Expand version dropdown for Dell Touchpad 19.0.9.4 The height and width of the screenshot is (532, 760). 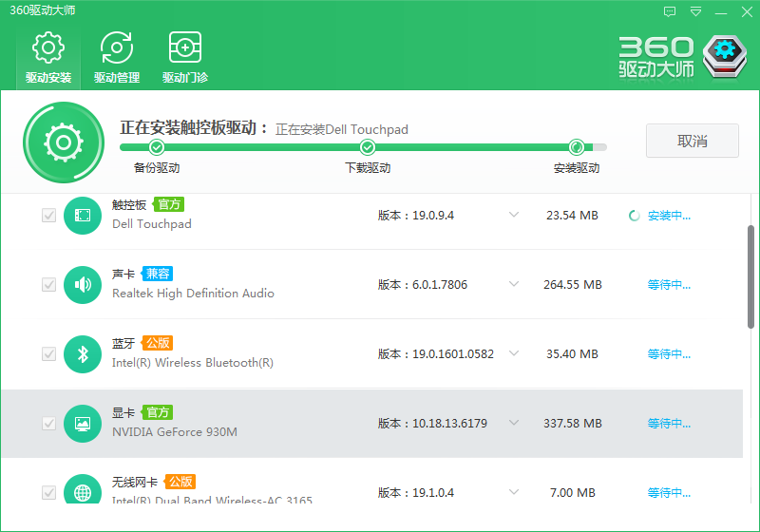click(514, 215)
